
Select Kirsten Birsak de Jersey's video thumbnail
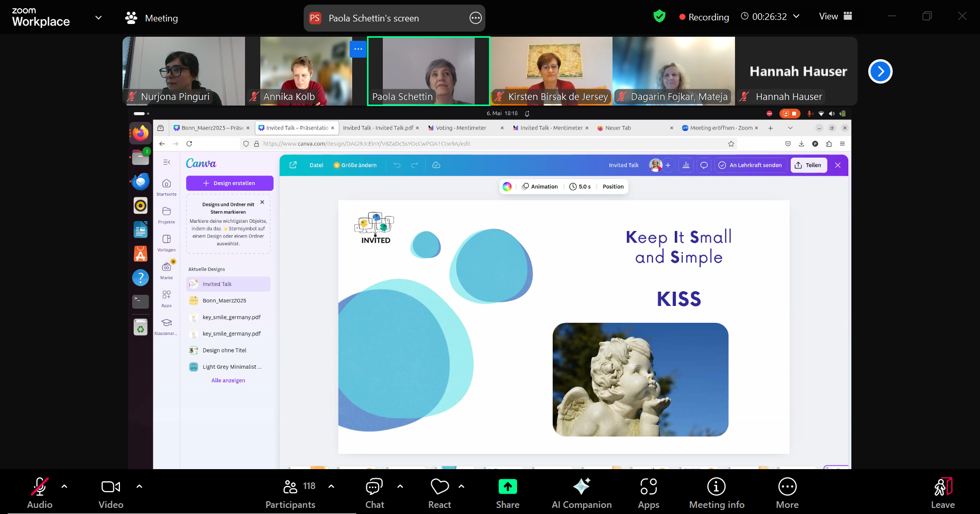[x=551, y=71]
